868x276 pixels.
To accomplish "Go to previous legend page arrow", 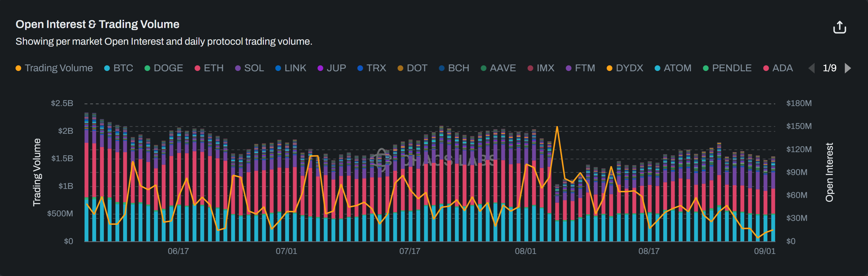I will tap(812, 68).
